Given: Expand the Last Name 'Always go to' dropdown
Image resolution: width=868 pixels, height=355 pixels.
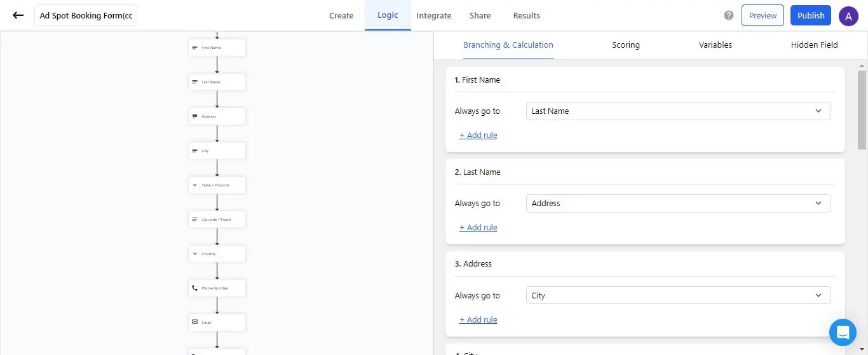Looking at the screenshot, I should (x=678, y=204).
